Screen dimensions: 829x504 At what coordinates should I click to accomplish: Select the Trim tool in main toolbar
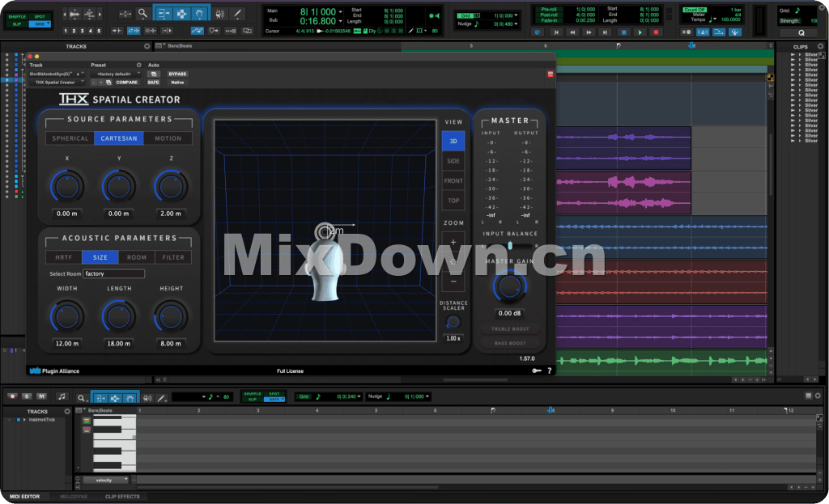coord(164,14)
